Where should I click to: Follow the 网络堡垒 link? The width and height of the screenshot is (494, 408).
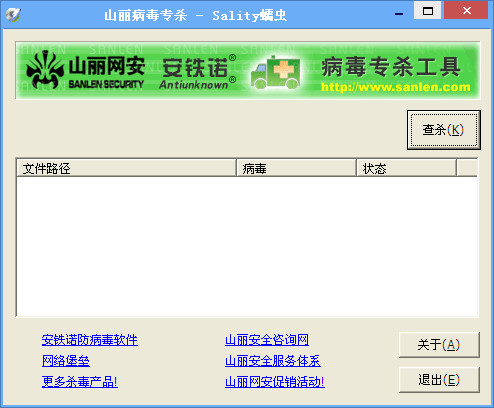click(x=66, y=361)
